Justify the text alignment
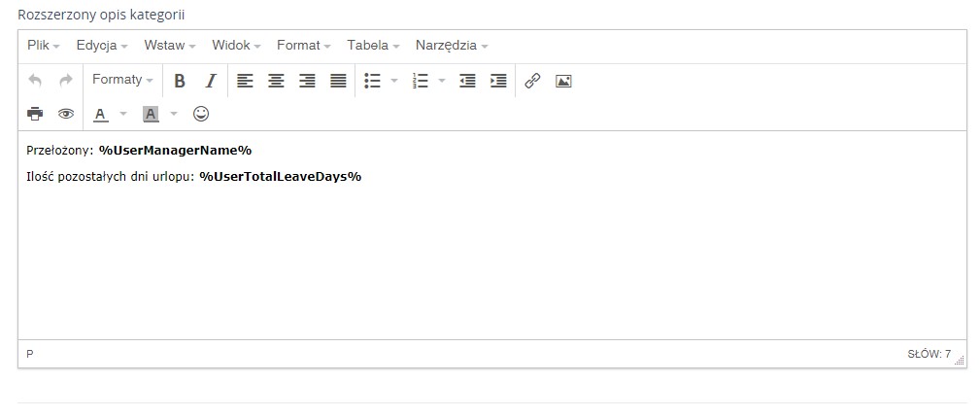 (x=338, y=81)
